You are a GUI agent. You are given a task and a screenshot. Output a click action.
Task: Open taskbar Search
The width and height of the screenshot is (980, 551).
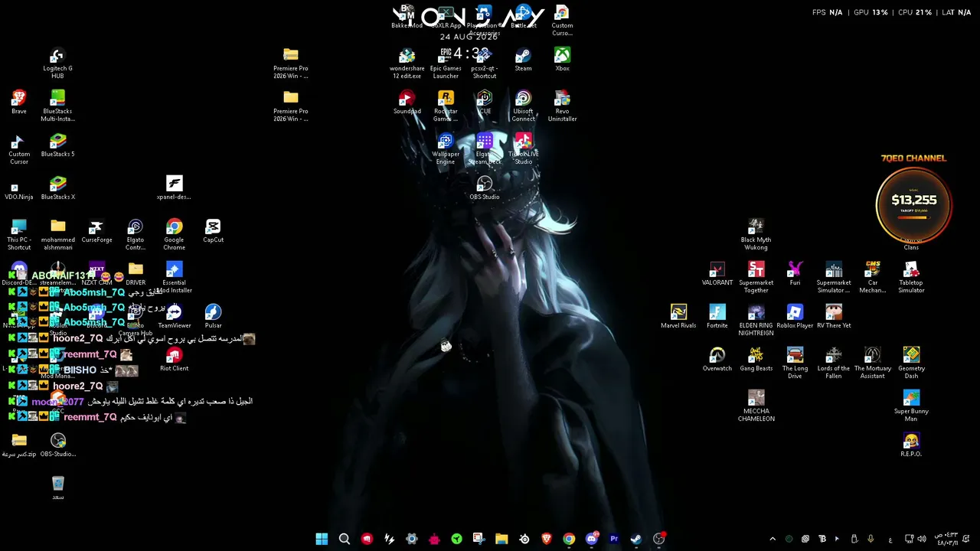coord(345,539)
